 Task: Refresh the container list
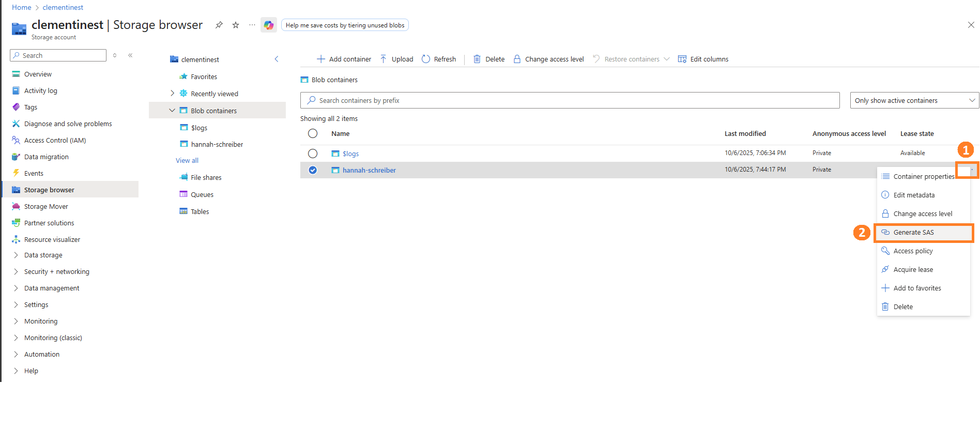(x=439, y=59)
